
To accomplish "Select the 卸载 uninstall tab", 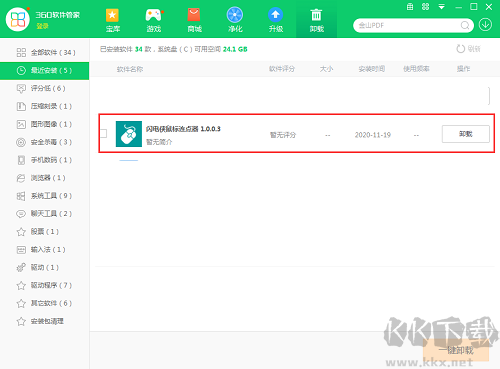I will [x=316, y=20].
